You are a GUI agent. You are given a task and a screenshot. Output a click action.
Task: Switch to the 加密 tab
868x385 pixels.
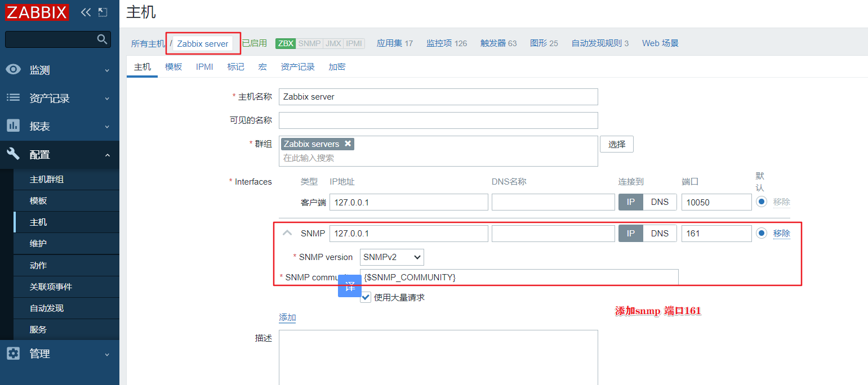[337, 66]
